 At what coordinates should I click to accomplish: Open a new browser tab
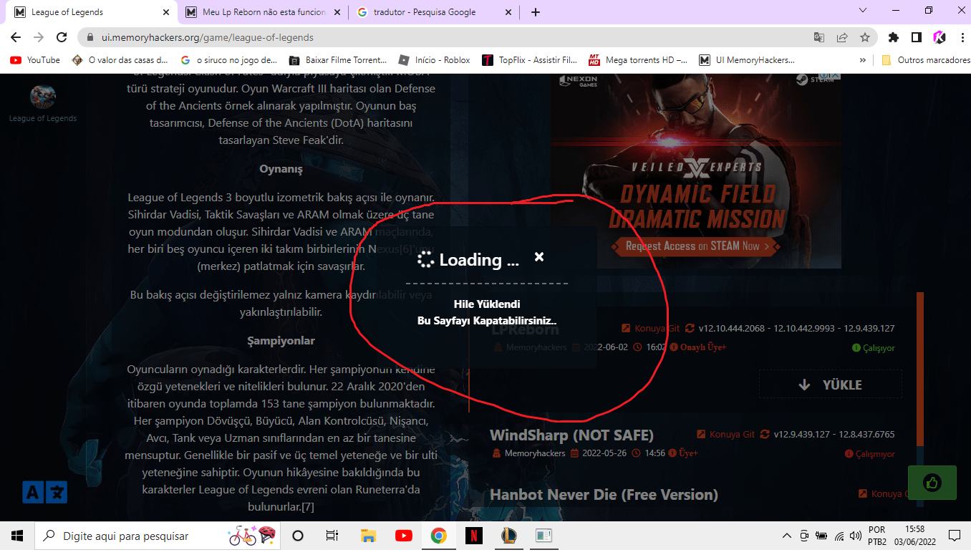pyautogui.click(x=536, y=12)
